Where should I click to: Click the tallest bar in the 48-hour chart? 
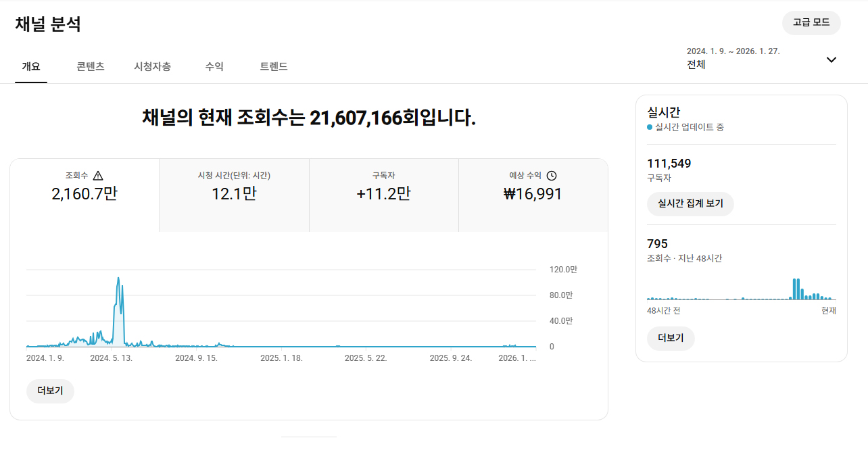coord(794,289)
